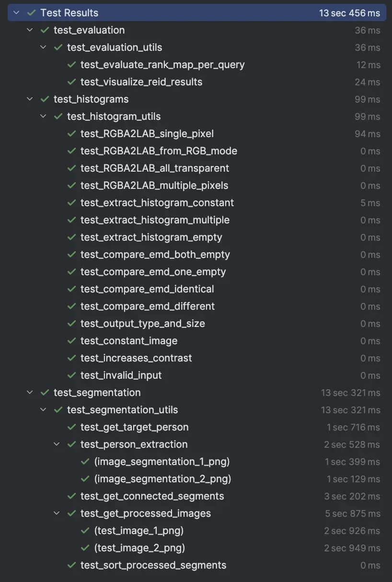Select the test_extract_histogram_constant result
This screenshot has width=392, height=582.
coord(157,203)
